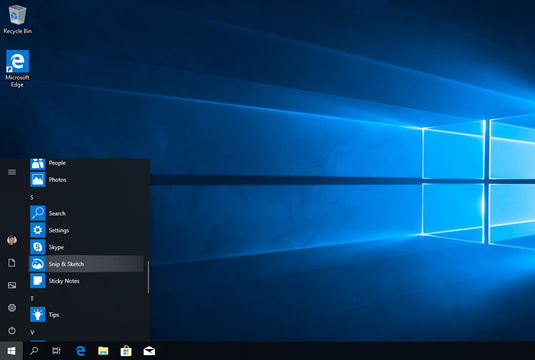The image size is (535, 360).
Task: Launch Photos app from Start list
Action: (86, 179)
